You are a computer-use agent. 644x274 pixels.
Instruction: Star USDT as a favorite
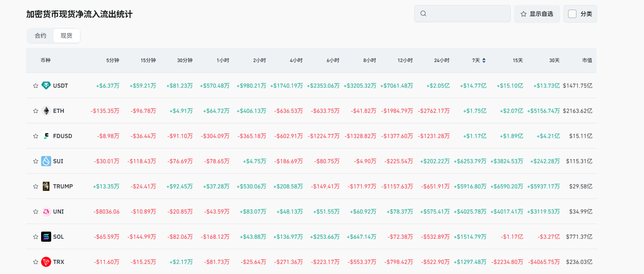click(x=36, y=86)
